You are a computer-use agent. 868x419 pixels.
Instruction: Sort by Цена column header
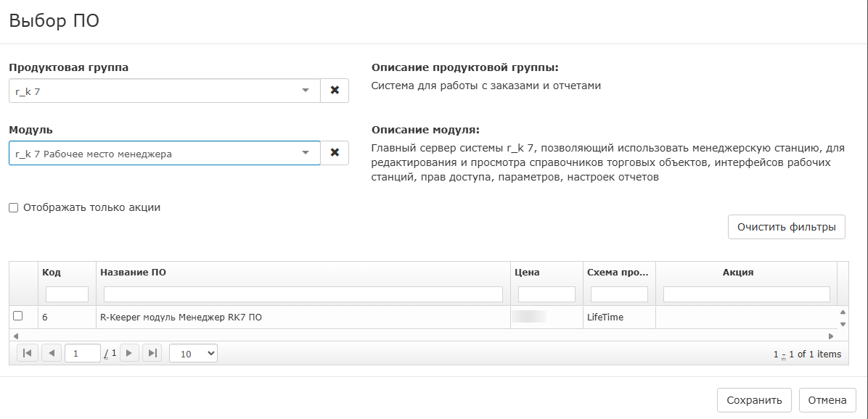pyautogui.click(x=527, y=273)
